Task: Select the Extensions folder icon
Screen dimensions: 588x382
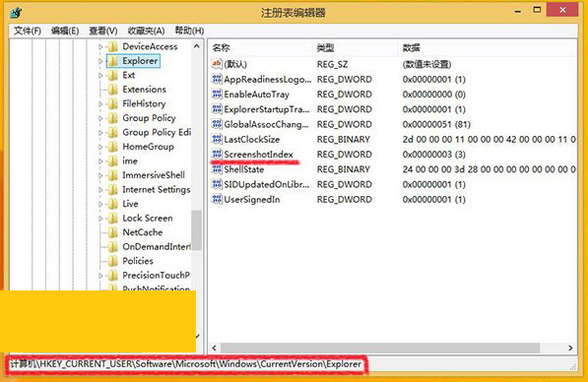Action: pyautogui.click(x=113, y=90)
